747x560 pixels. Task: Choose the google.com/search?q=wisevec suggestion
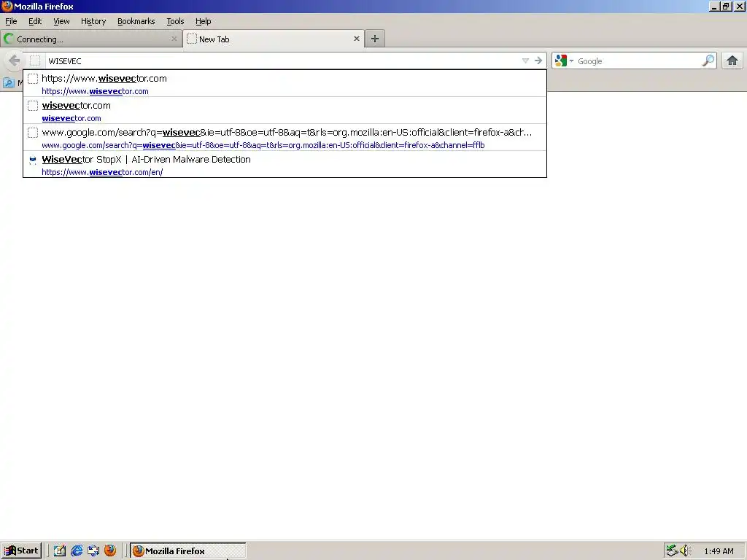point(285,138)
